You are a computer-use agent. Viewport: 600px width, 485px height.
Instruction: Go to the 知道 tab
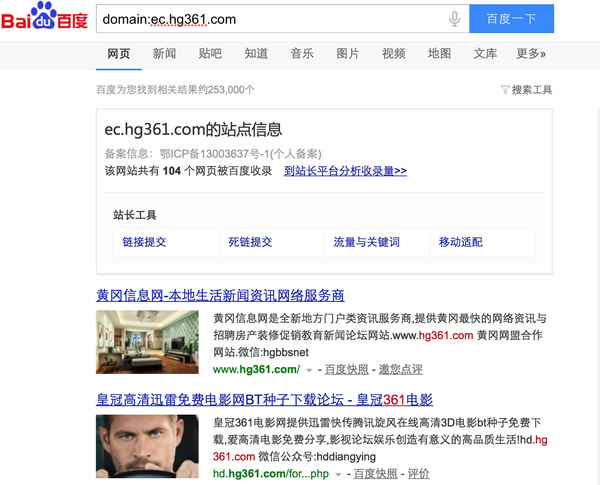pos(256,54)
